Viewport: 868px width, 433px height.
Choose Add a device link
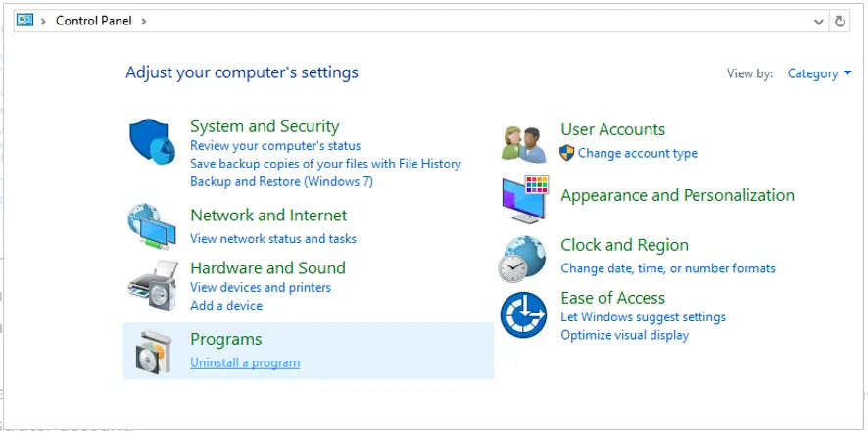click(226, 305)
